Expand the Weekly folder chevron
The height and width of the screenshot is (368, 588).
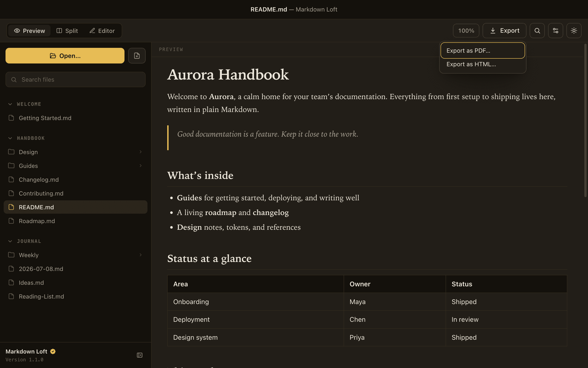140,255
